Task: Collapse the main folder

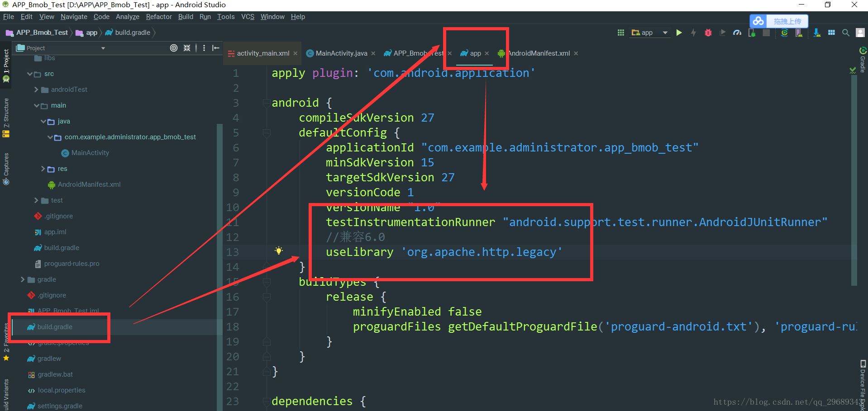Action: 36,105
